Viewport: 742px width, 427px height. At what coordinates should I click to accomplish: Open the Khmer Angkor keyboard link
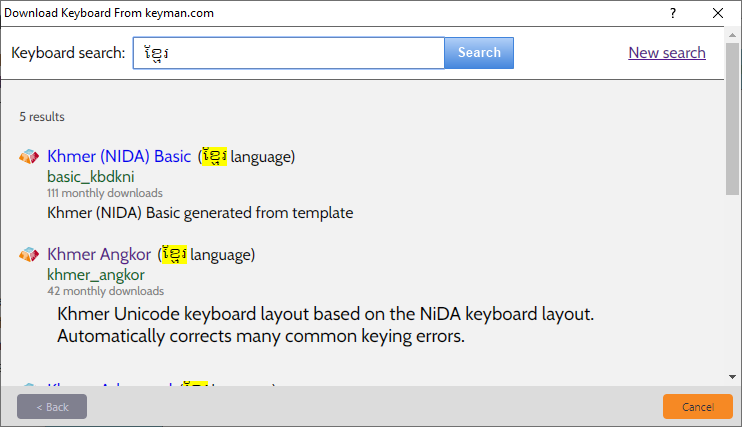point(99,254)
